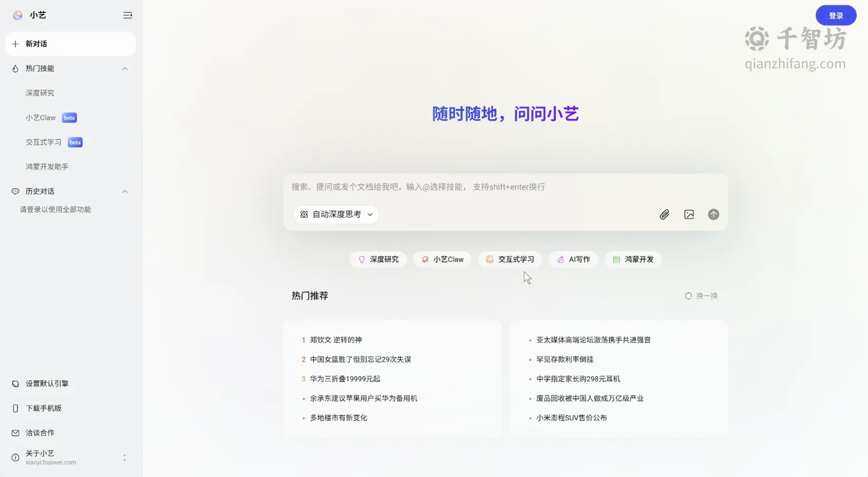Viewport: 868px width, 477px height.
Task: Open the three-dot menu next to 关于小艺
Action: (125, 458)
